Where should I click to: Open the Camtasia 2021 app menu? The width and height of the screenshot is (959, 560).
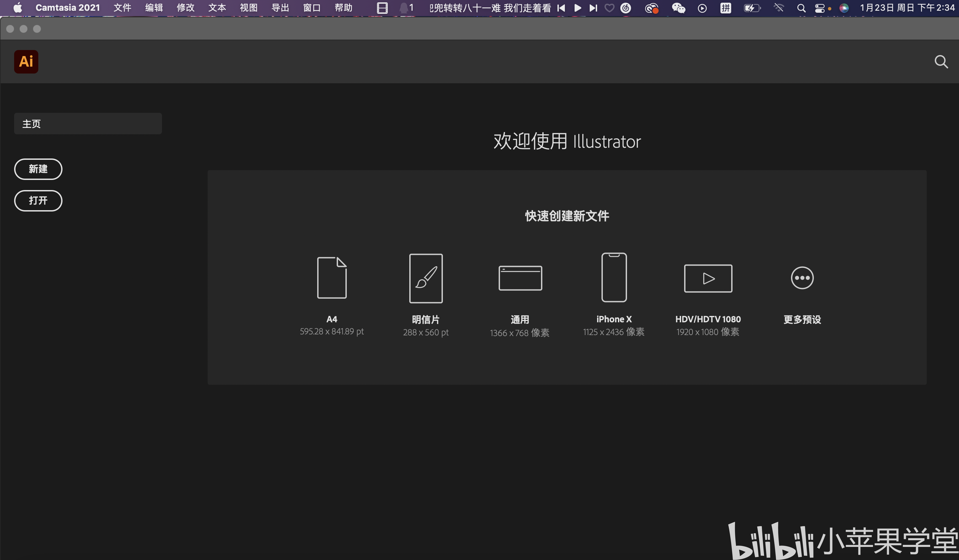click(68, 8)
